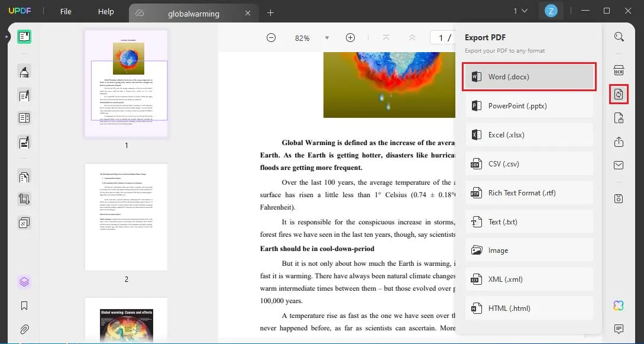Viewport: 644px width, 344px height.
Task: Run OCR text recognition
Action: [619, 70]
